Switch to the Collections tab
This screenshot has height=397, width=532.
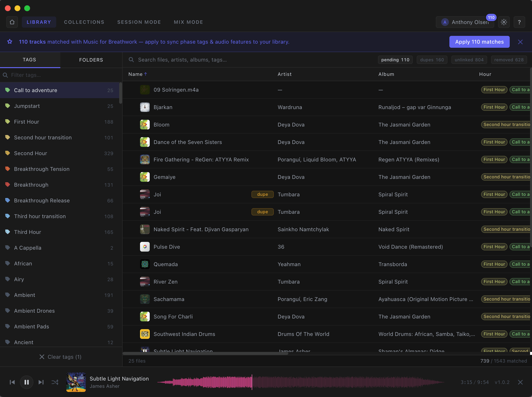(84, 22)
